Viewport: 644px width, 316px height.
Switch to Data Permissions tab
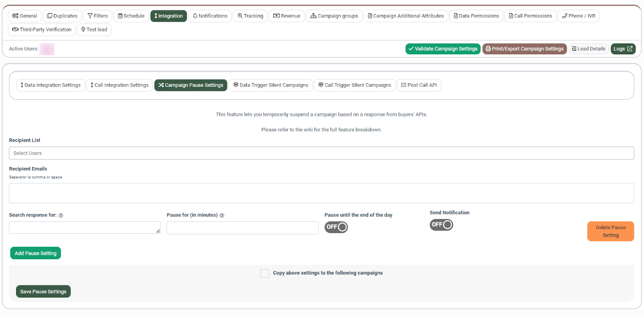476,16
